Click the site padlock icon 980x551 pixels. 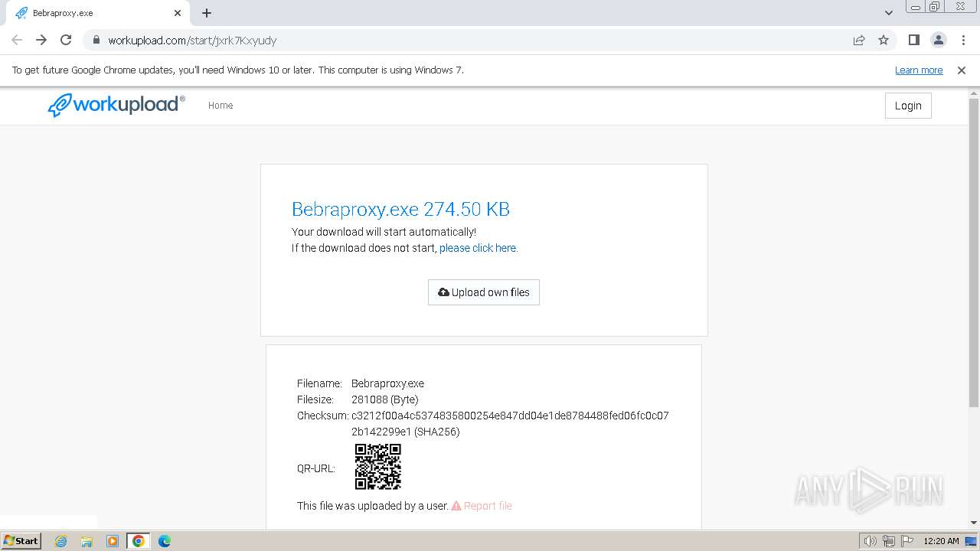[96, 41]
